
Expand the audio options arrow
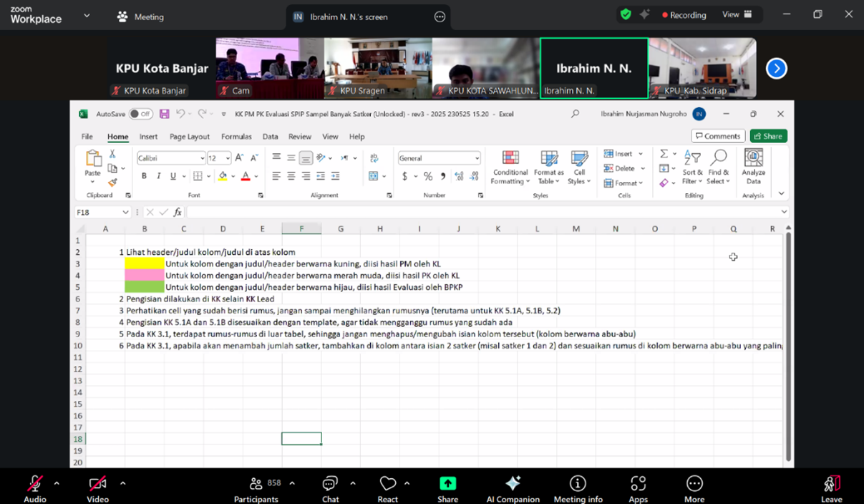57,483
